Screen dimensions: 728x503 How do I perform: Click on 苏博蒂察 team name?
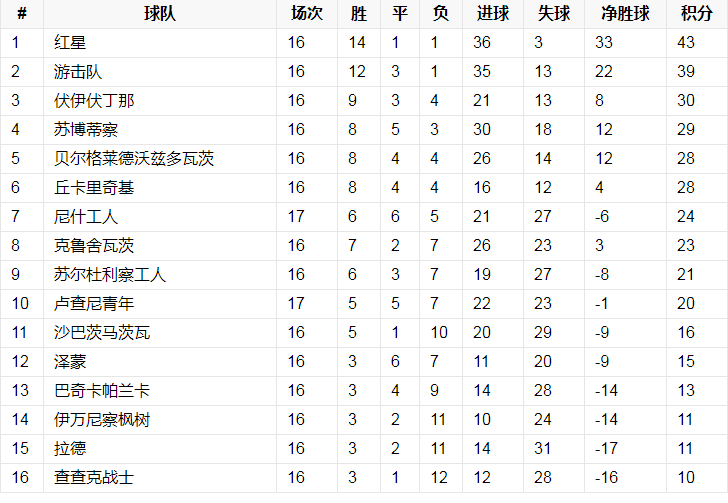86,130
